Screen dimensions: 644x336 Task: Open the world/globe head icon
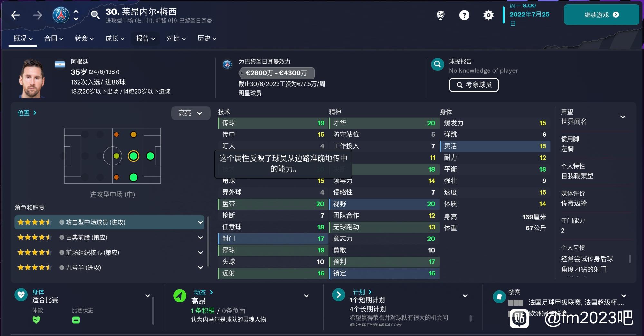(x=440, y=15)
